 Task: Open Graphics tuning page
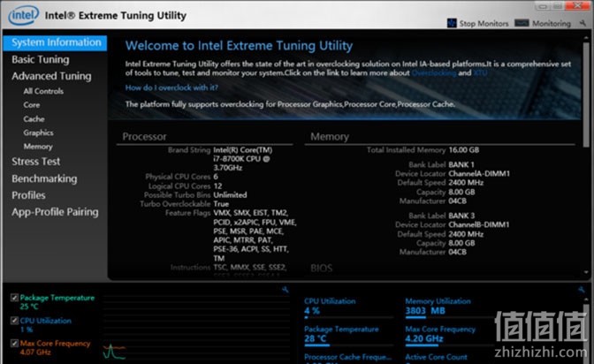(x=38, y=133)
